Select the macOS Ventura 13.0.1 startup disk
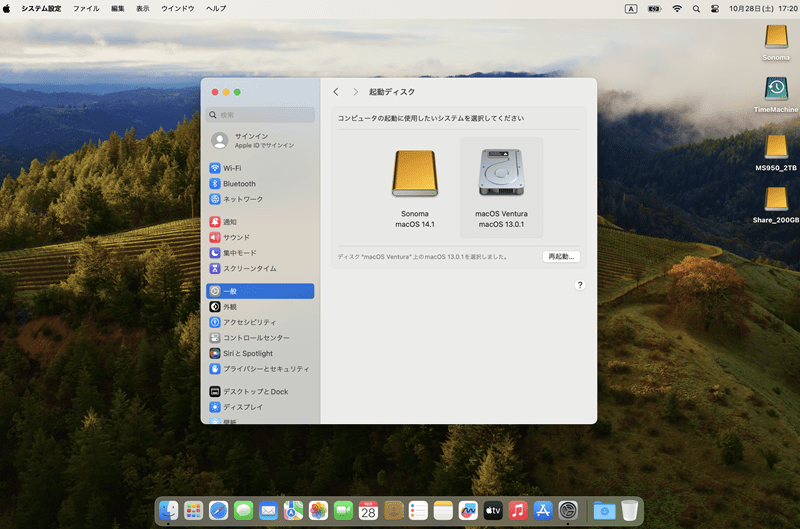Image resolution: width=800 pixels, height=529 pixels. coord(501,187)
